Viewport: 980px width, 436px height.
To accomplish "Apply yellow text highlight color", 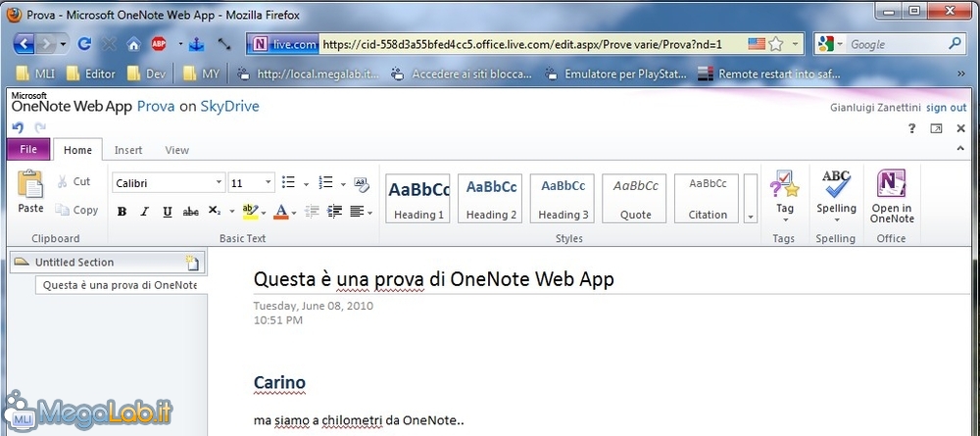I will [x=250, y=212].
